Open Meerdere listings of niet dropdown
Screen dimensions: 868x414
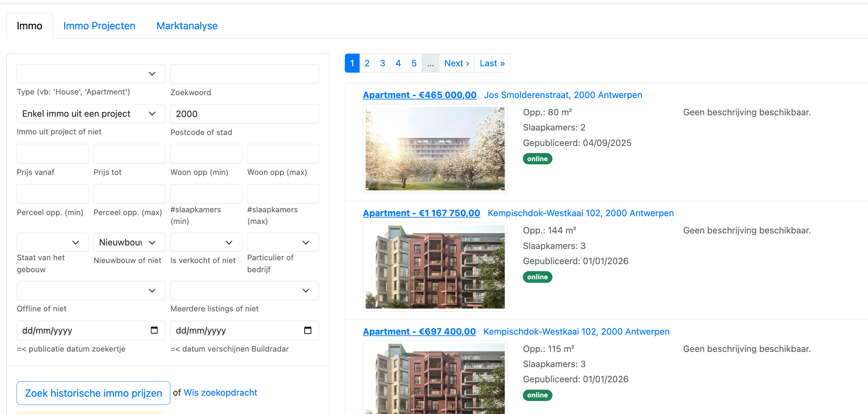[244, 291]
